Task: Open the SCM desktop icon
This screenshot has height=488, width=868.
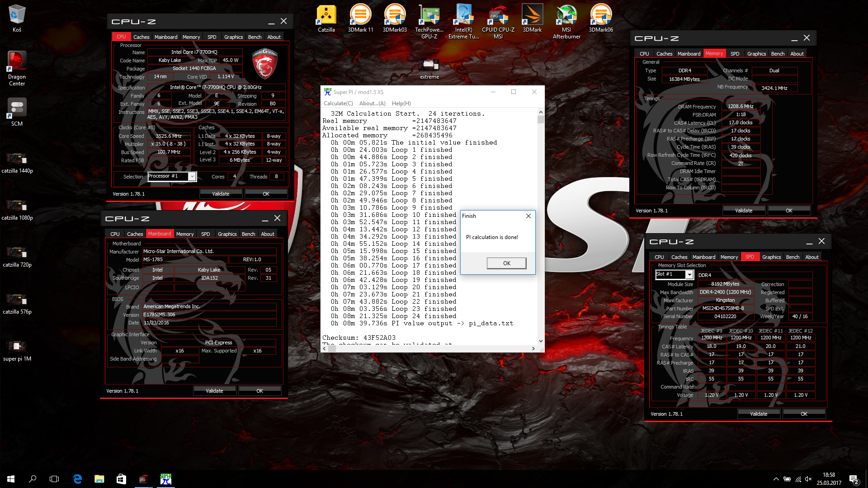Action: (x=17, y=112)
